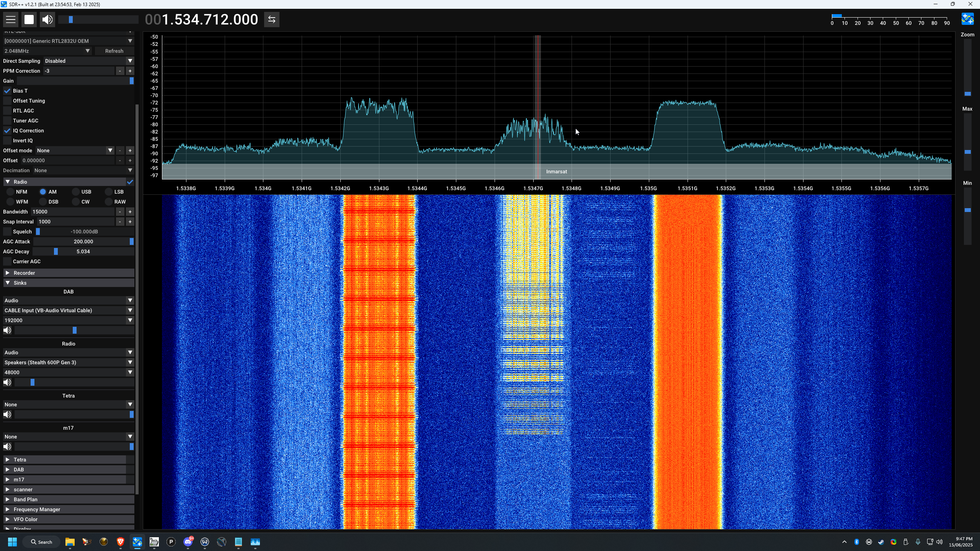The image size is (980, 551).
Task: Click the Steam tray icon
Action: tap(881, 542)
